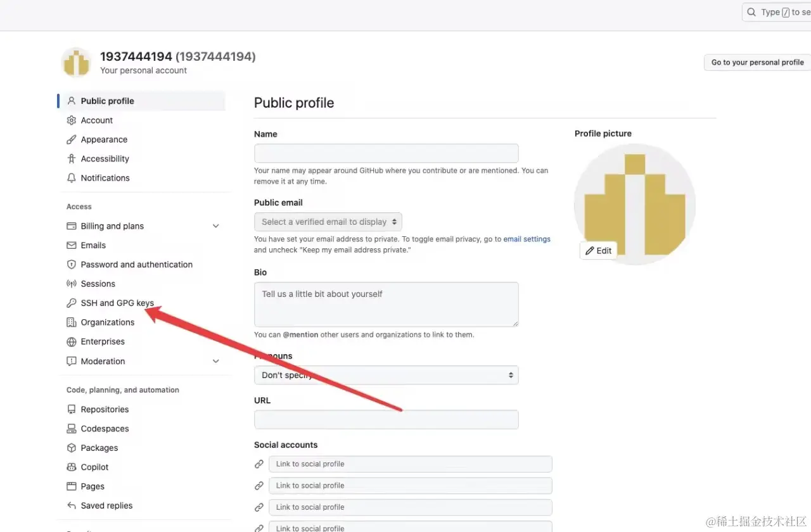Image resolution: width=811 pixels, height=532 pixels.
Task: Focus the second Link to social profile field
Action: tap(411, 485)
